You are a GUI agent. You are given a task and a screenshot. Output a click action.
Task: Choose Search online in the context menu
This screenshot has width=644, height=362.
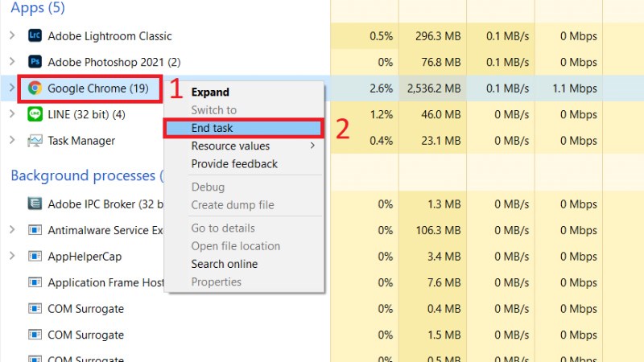pyautogui.click(x=244, y=264)
